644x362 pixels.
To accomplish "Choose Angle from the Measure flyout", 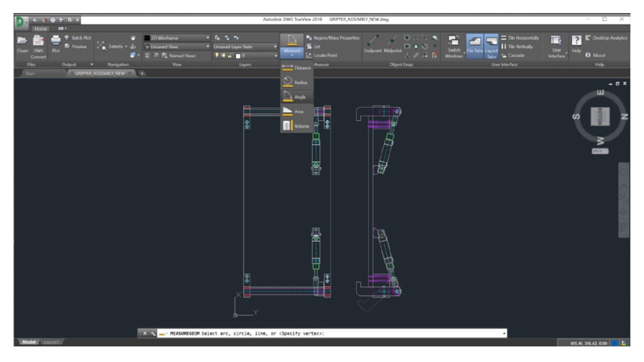I will click(x=297, y=97).
